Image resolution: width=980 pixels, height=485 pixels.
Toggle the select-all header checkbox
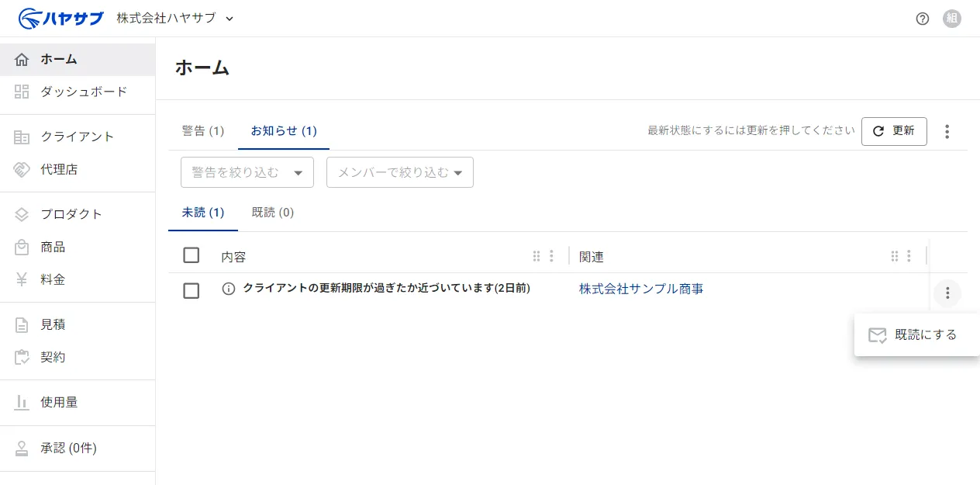[192, 255]
